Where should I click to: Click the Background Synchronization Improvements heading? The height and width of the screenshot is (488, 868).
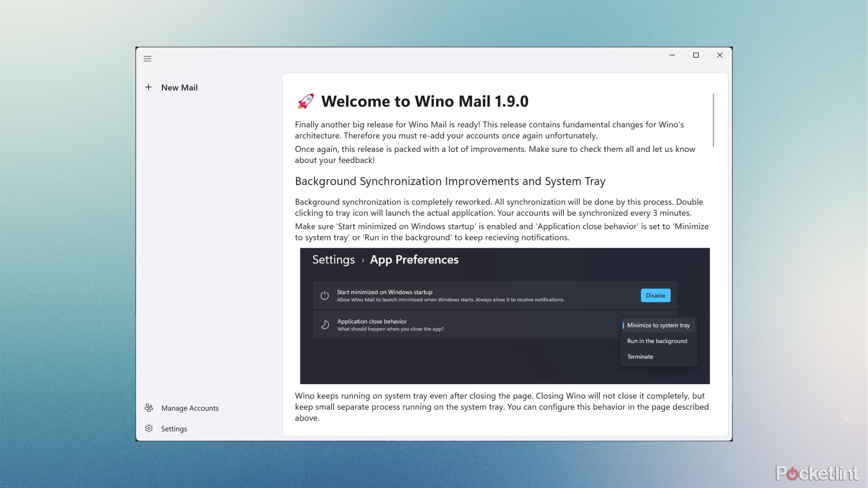[x=450, y=181]
